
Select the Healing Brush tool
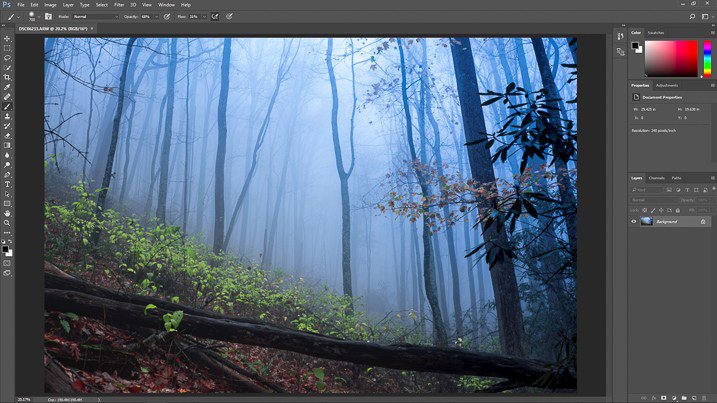click(7, 97)
